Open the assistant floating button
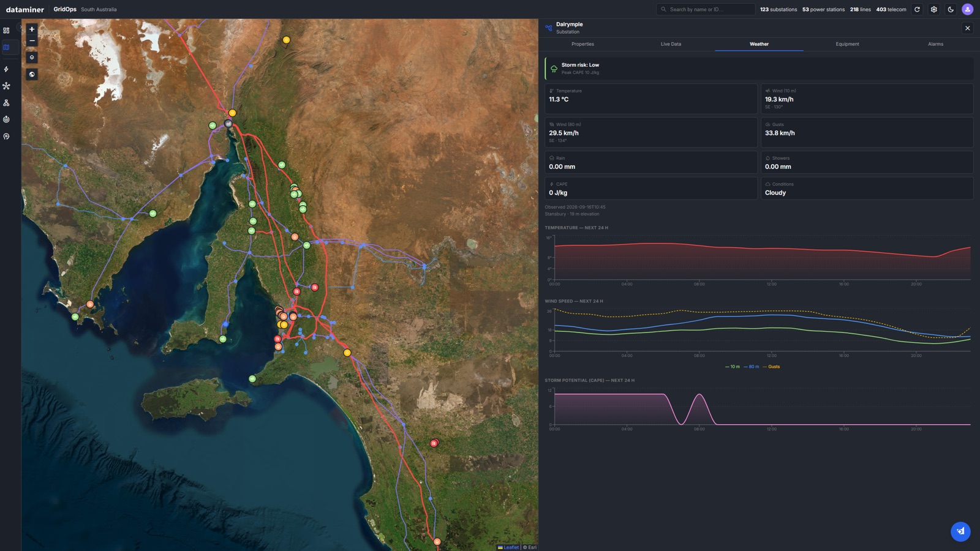Viewport: 980px width, 551px height. pos(960,531)
